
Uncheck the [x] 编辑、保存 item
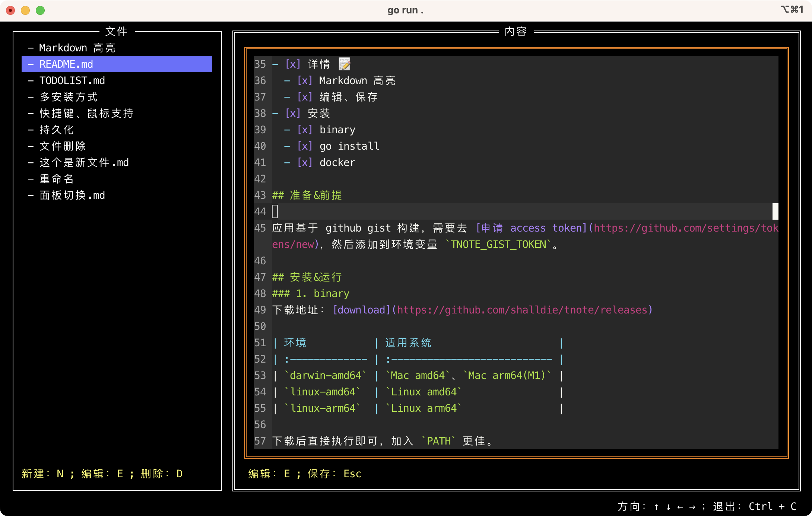coord(305,97)
